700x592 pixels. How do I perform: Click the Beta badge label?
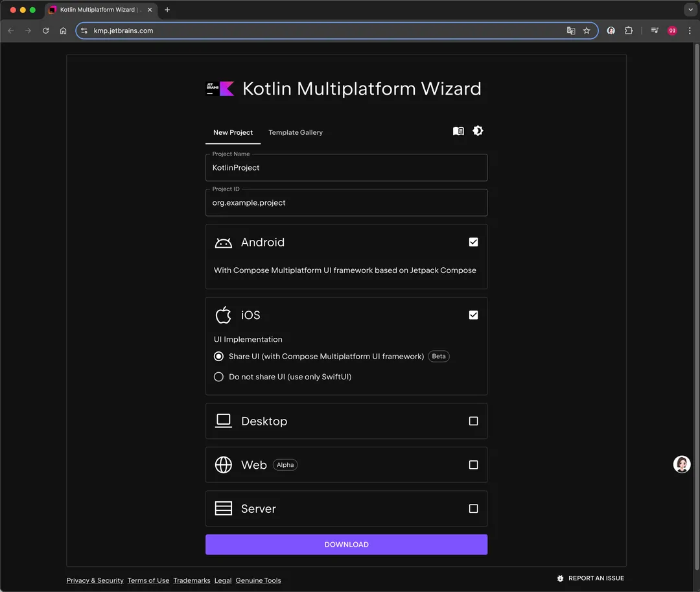coord(438,356)
